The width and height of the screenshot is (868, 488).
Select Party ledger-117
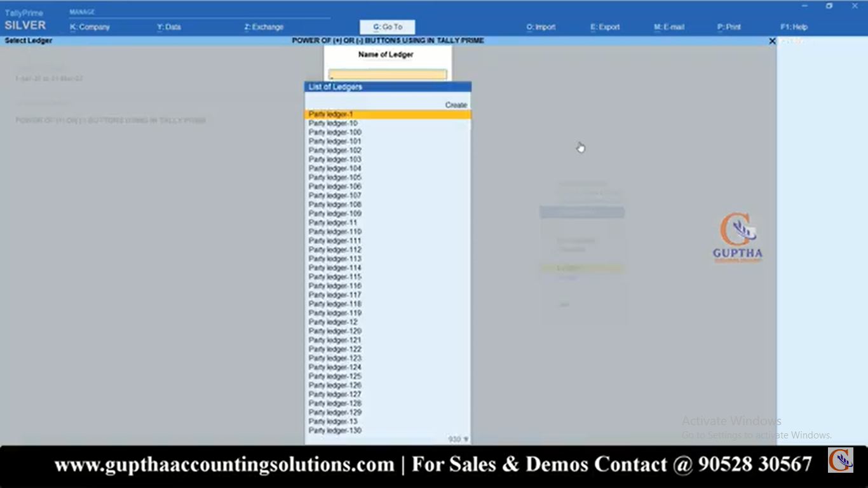coord(388,295)
